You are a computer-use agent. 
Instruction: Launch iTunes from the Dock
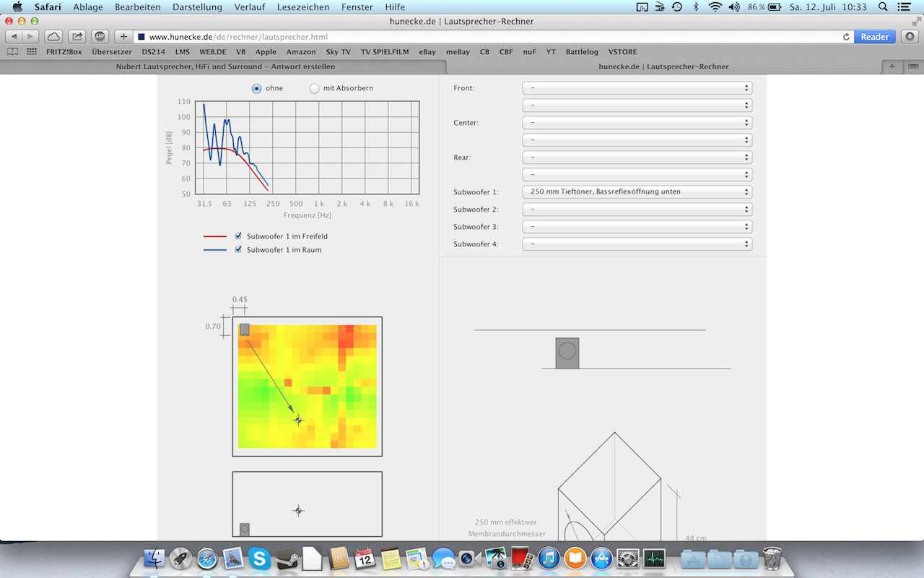pyautogui.click(x=549, y=558)
